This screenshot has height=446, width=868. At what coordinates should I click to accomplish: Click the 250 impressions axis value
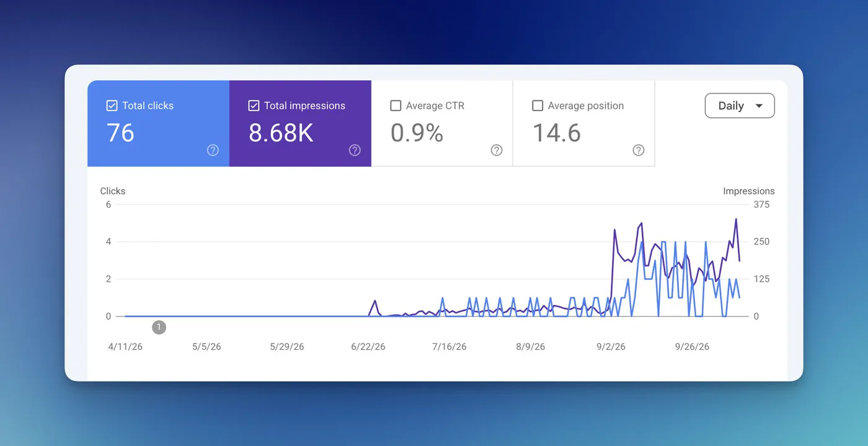[x=761, y=242]
